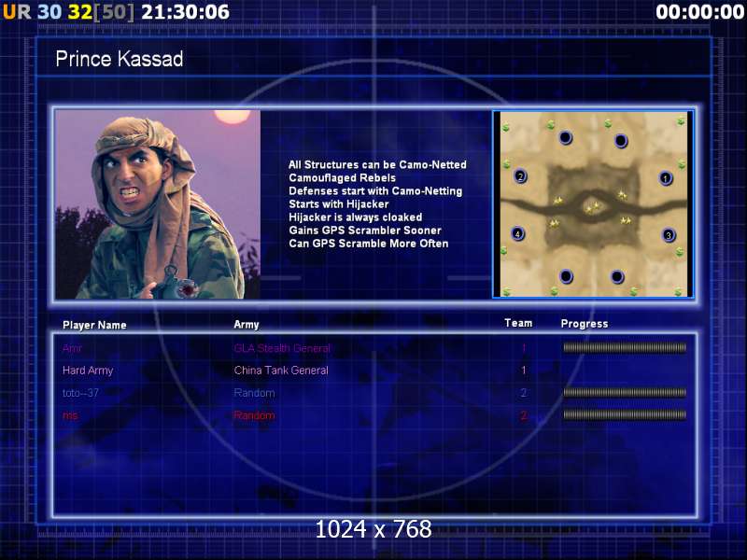
Task: Click the toto--37 progress bar
Action: pyautogui.click(x=625, y=392)
